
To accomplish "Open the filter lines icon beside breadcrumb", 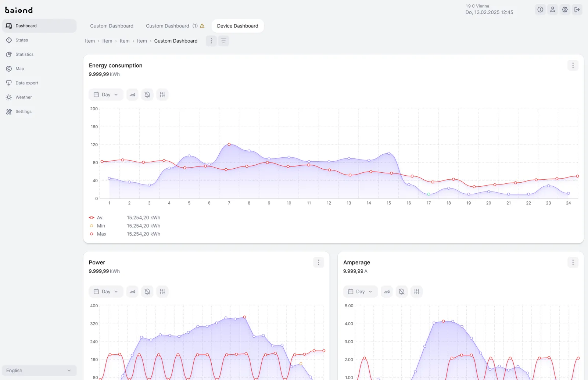I will click(x=223, y=41).
